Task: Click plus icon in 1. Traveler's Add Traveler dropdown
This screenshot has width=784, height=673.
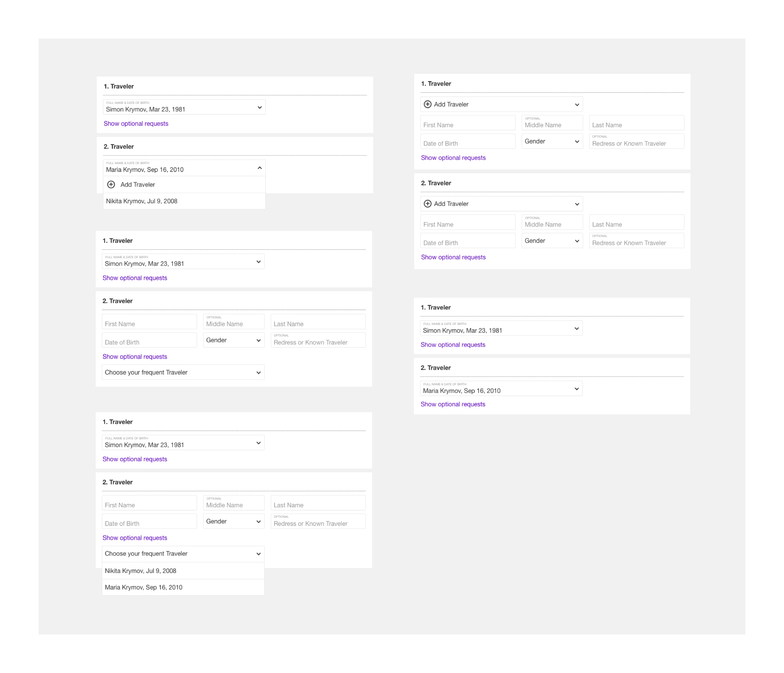Action: (x=428, y=105)
